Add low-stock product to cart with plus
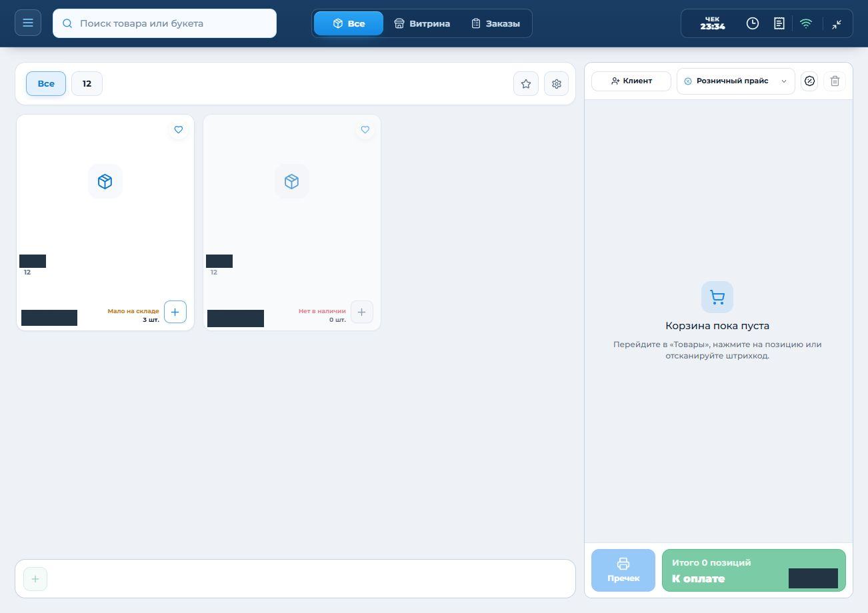Image resolution: width=868 pixels, height=613 pixels. coord(175,312)
